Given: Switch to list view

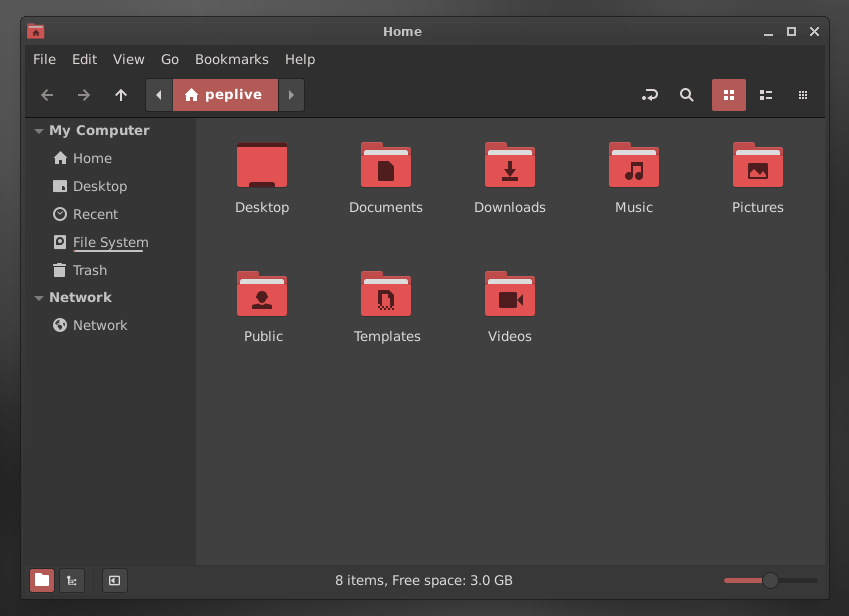Looking at the screenshot, I should point(766,95).
